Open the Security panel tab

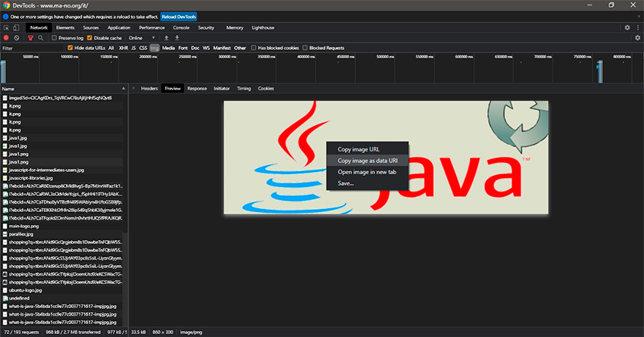pyautogui.click(x=206, y=28)
